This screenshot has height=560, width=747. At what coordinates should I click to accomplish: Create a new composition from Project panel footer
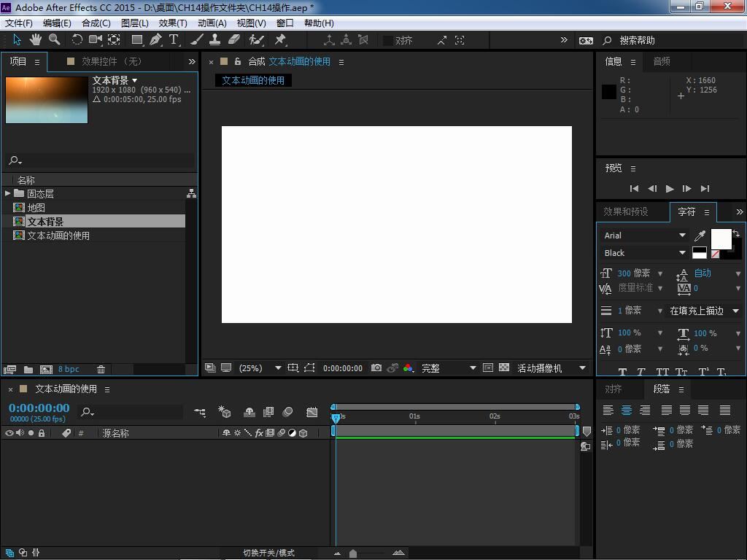coord(46,369)
